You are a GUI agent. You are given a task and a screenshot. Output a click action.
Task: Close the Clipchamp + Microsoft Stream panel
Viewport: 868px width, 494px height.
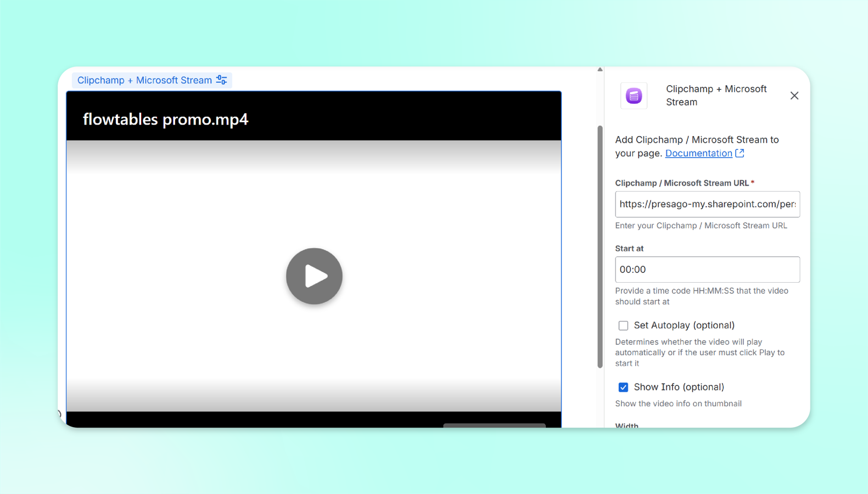[794, 96]
